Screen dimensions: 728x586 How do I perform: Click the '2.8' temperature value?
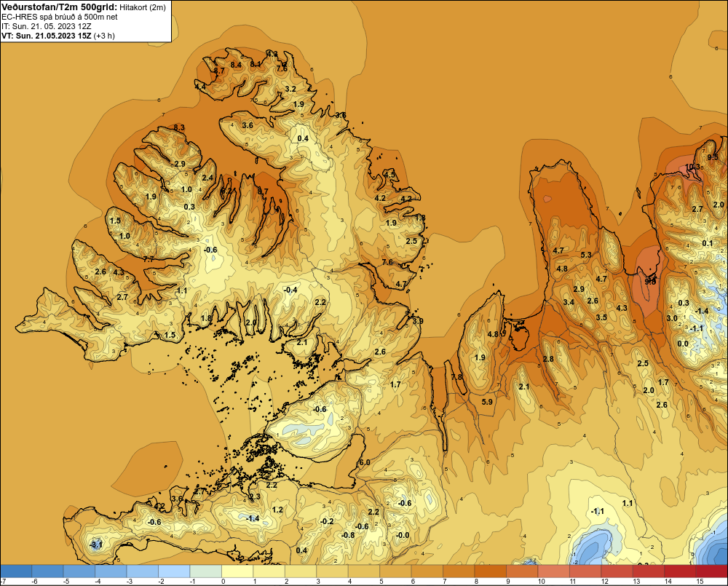548,359
